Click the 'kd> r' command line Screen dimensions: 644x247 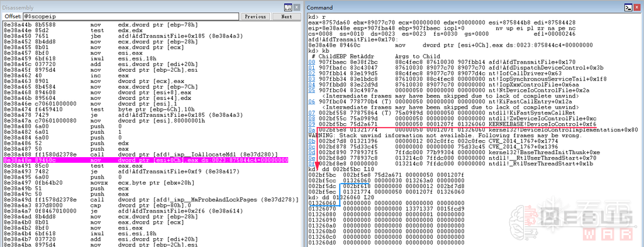(317, 16)
